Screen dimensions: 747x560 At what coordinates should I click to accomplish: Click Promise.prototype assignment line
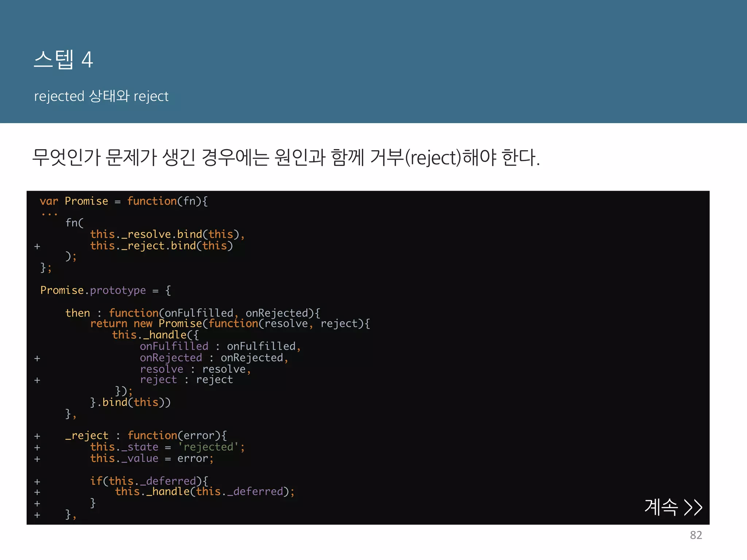point(105,291)
